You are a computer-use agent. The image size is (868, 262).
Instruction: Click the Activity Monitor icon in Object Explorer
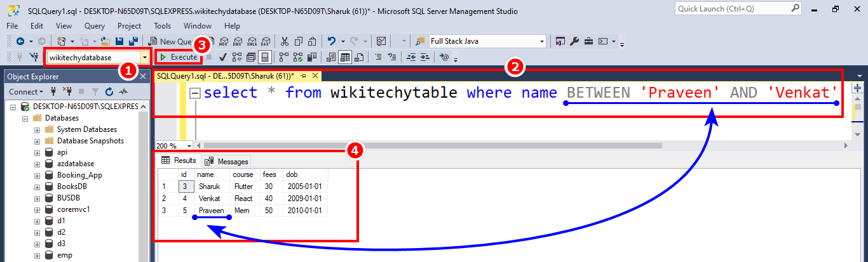123,92
